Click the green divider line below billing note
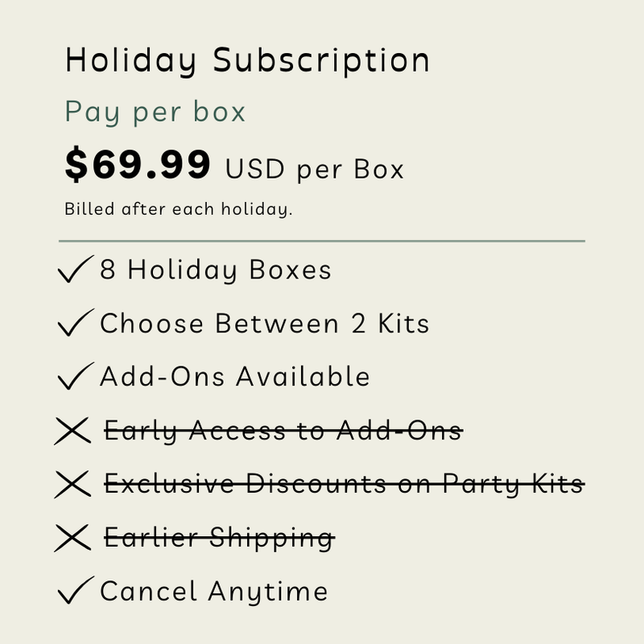The width and height of the screenshot is (644, 644). click(322, 241)
